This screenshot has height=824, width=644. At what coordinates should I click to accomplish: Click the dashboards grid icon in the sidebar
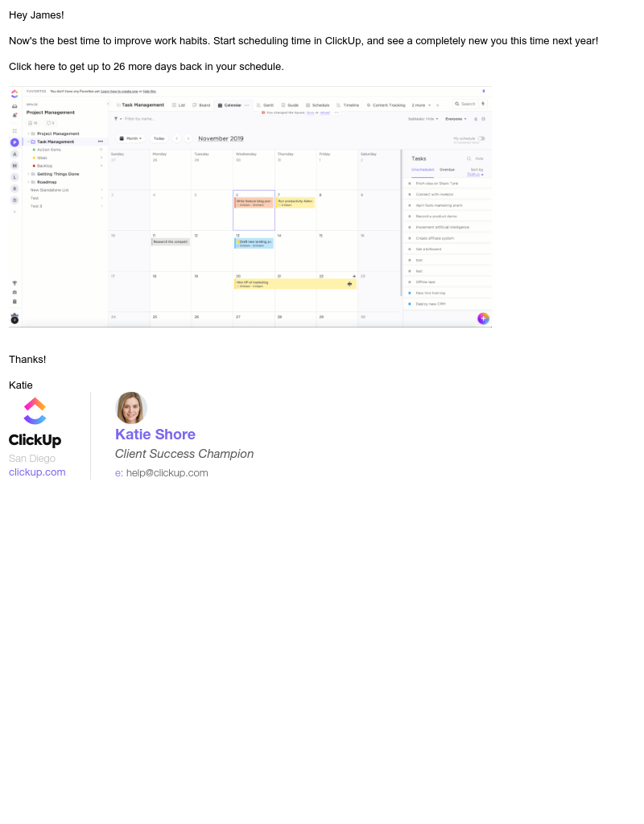14,131
